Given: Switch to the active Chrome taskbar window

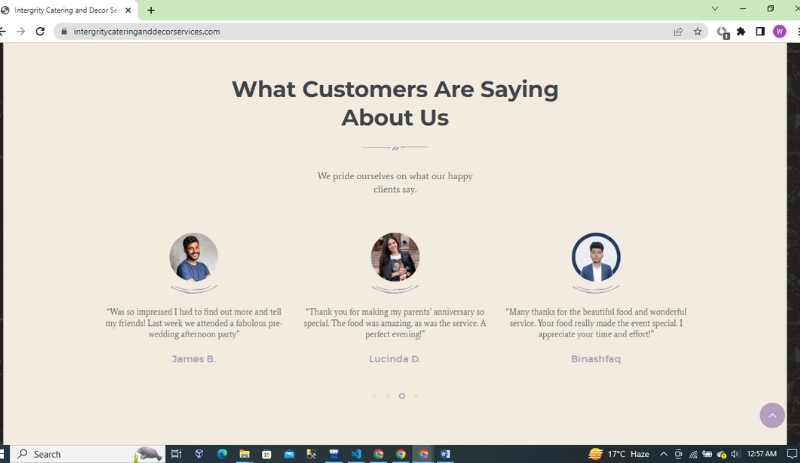Looking at the screenshot, I should [423, 454].
